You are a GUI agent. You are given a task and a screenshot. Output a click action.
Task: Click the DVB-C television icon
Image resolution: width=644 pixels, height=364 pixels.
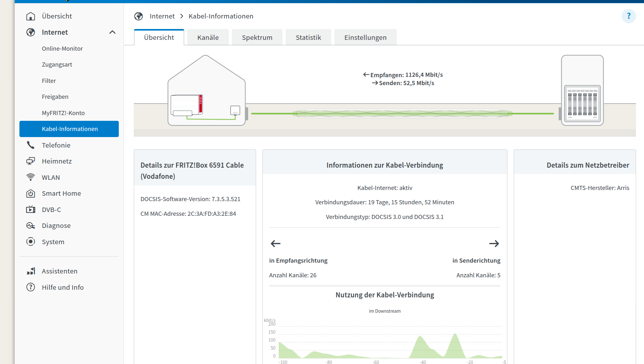coord(31,209)
